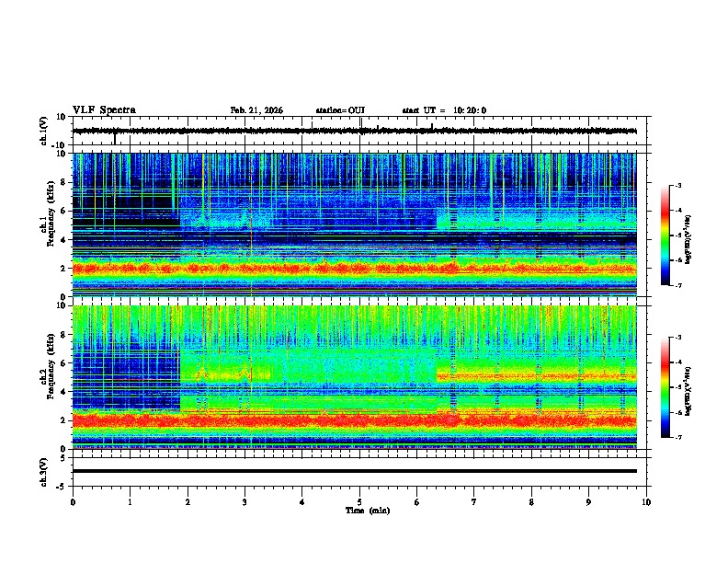Click the ch.1 voltage waveform trace
728x563 pixels.
pyautogui.click(x=355, y=131)
